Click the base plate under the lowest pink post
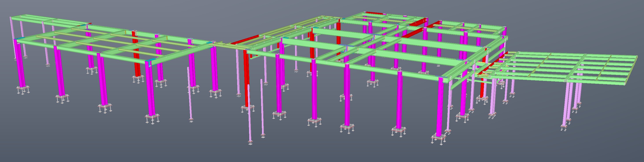 (x=250, y=142)
